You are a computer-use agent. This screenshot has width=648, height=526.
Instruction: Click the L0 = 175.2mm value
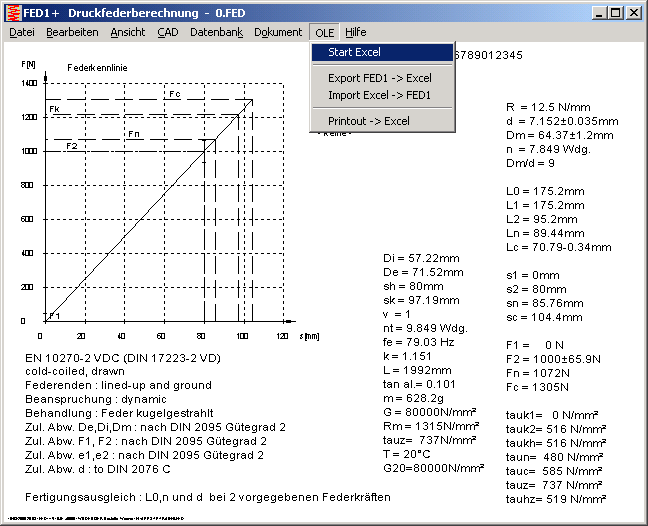(545, 191)
